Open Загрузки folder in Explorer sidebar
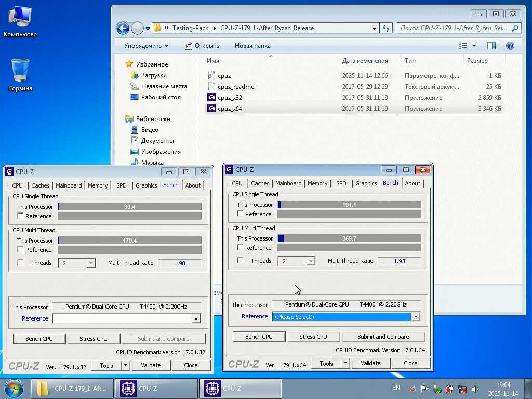The image size is (532, 399). [154, 75]
